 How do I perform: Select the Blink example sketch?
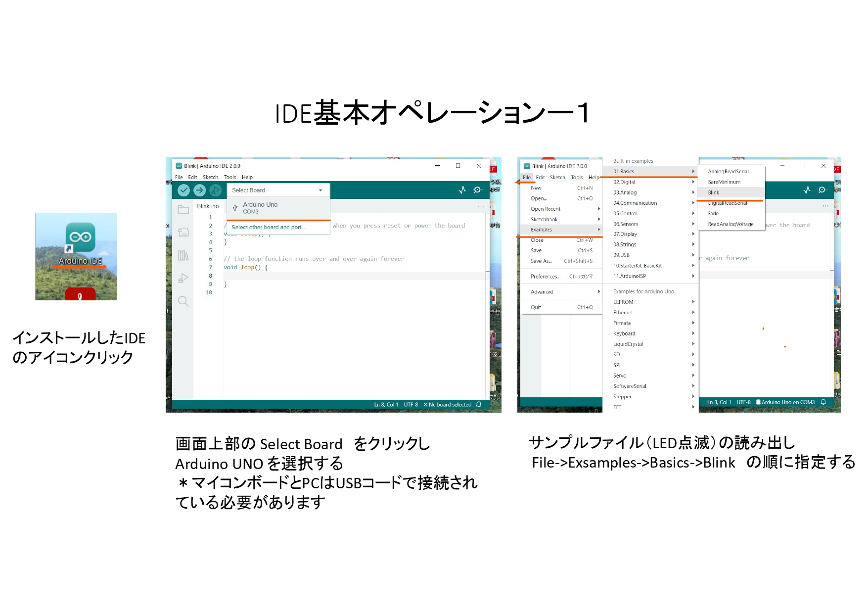732,192
